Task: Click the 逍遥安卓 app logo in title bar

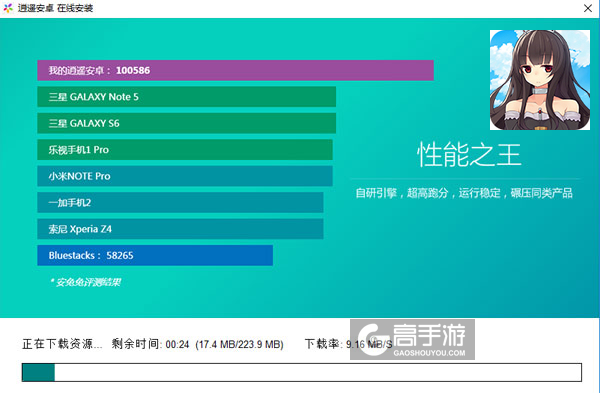Action: (8, 8)
